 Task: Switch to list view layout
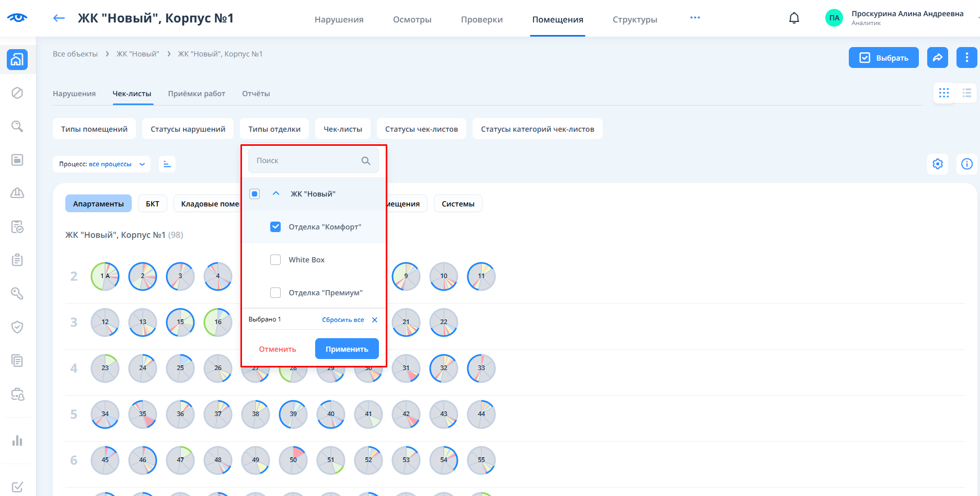tap(966, 93)
